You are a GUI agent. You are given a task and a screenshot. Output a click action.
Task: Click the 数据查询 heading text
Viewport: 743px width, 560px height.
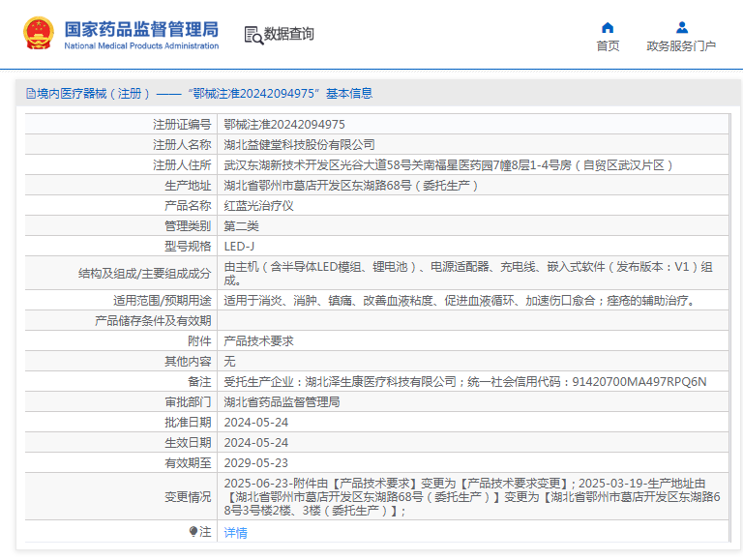point(289,34)
